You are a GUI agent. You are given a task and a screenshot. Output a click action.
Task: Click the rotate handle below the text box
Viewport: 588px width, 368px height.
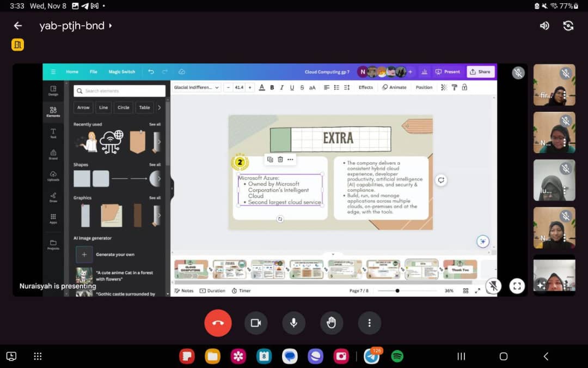click(x=280, y=219)
